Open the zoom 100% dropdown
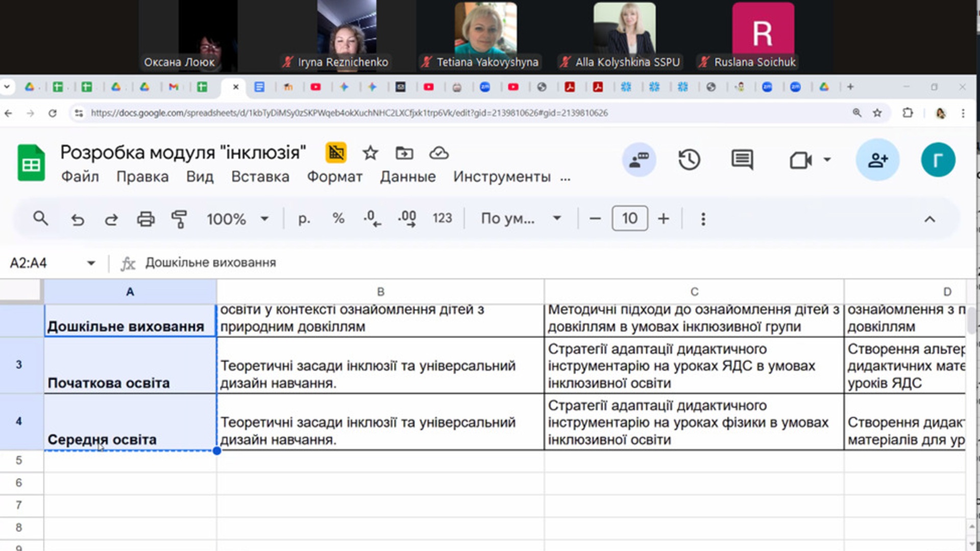Screen dimensions: 980x551 tap(237, 219)
